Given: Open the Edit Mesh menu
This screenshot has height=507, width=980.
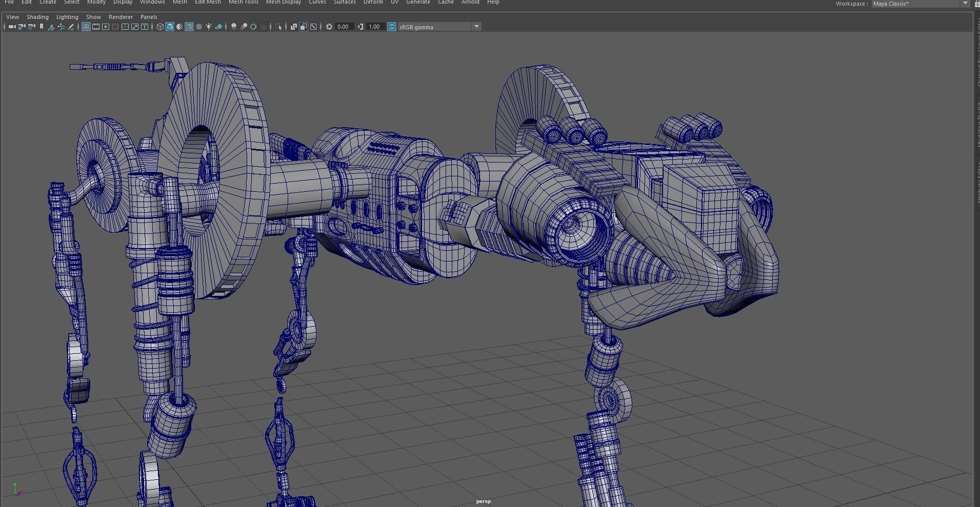Looking at the screenshot, I should tap(208, 2).
